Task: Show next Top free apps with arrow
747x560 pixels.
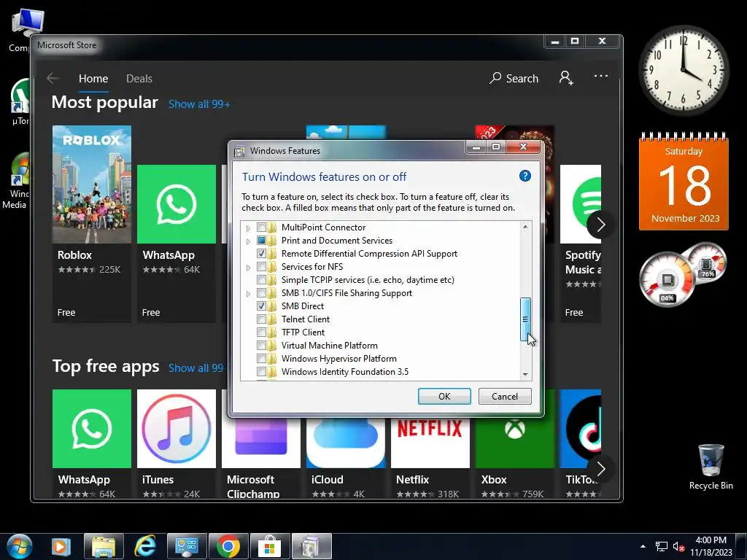Action: pos(600,469)
